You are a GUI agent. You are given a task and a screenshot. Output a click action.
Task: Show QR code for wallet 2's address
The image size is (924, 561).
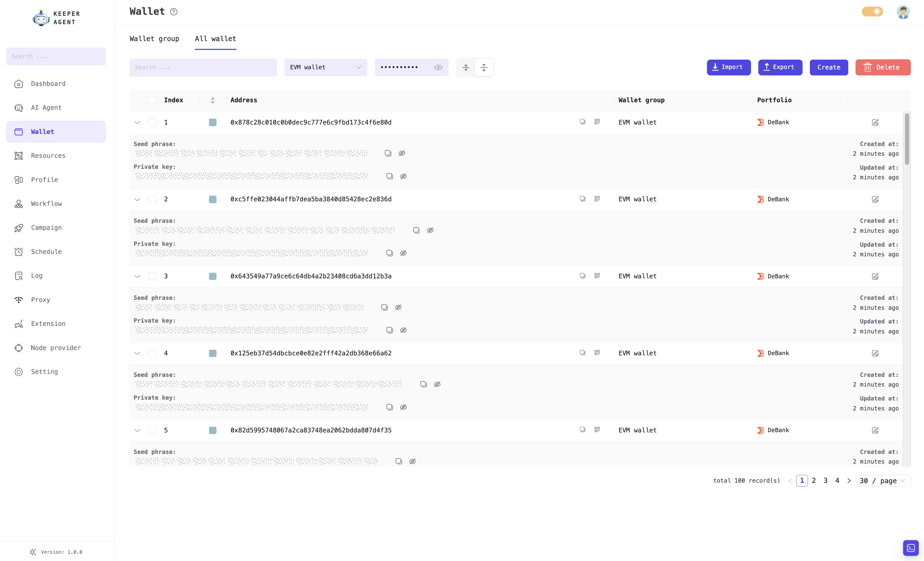click(x=597, y=199)
